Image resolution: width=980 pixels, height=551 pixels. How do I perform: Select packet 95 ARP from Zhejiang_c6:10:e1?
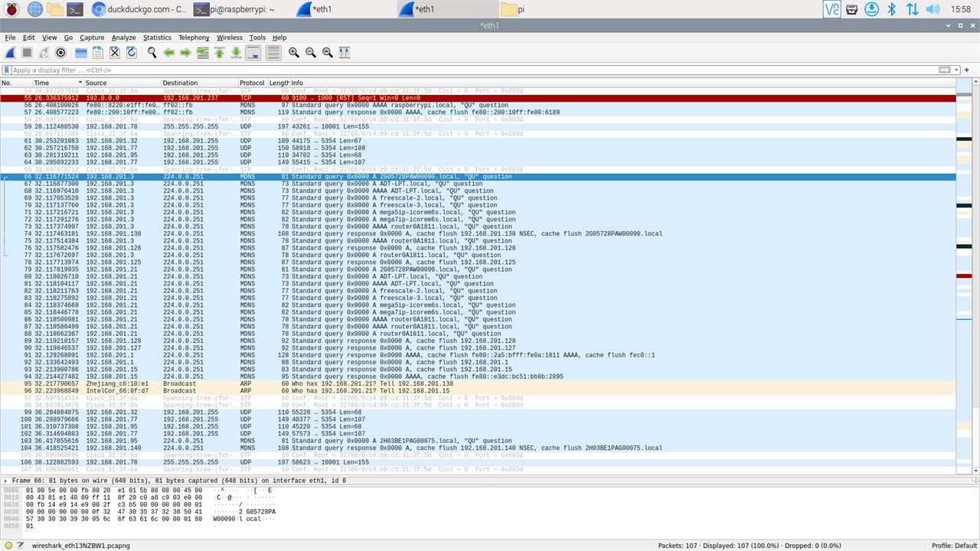click(478, 383)
